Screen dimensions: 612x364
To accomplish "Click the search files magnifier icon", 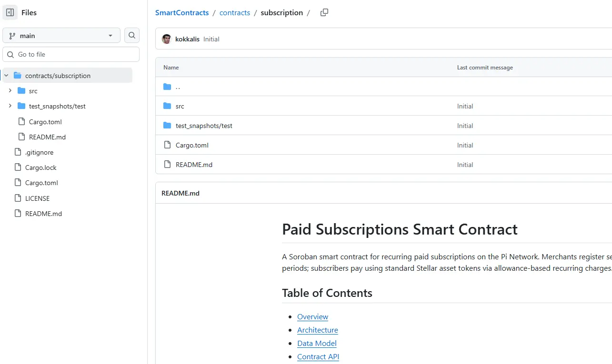I will pos(132,35).
